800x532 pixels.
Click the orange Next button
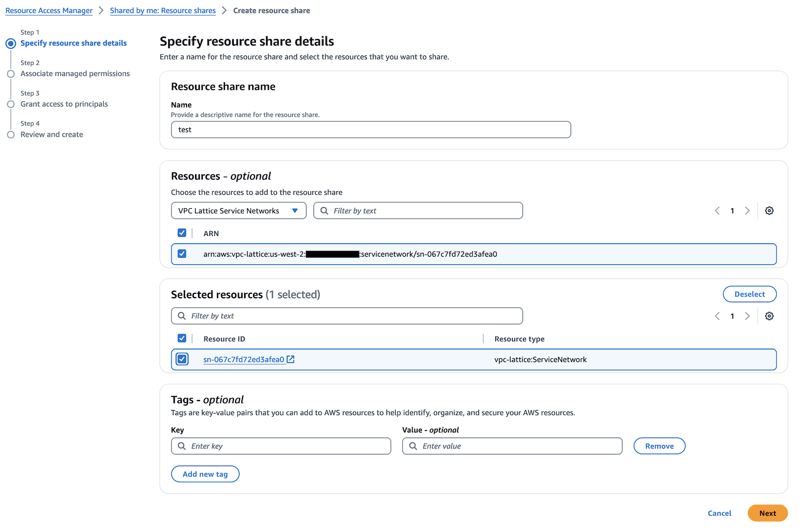point(767,513)
